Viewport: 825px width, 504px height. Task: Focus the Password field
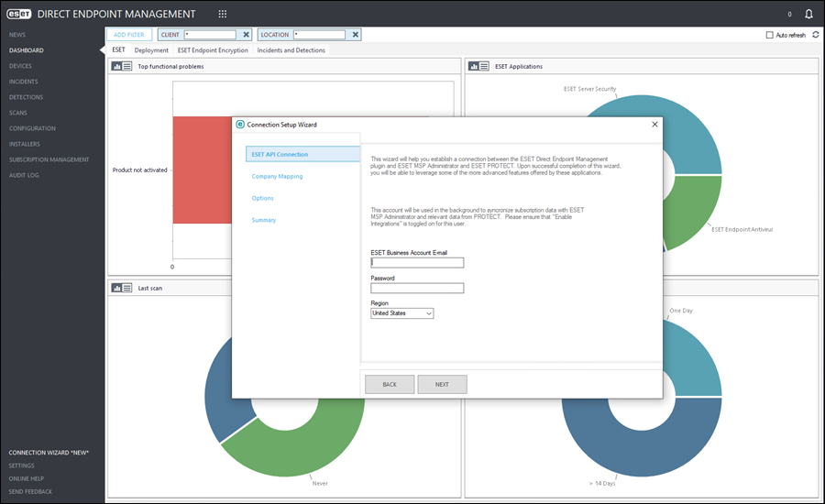[417, 288]
